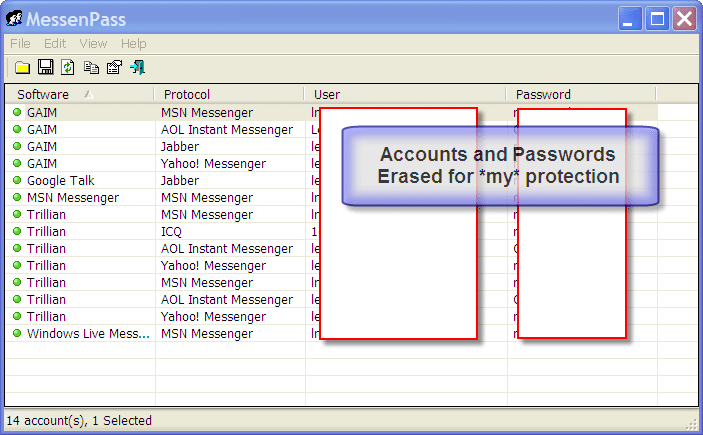Close the MessenPass window
Image resolution: width=703 pixels, height=435 pixels.
point(684,18)
